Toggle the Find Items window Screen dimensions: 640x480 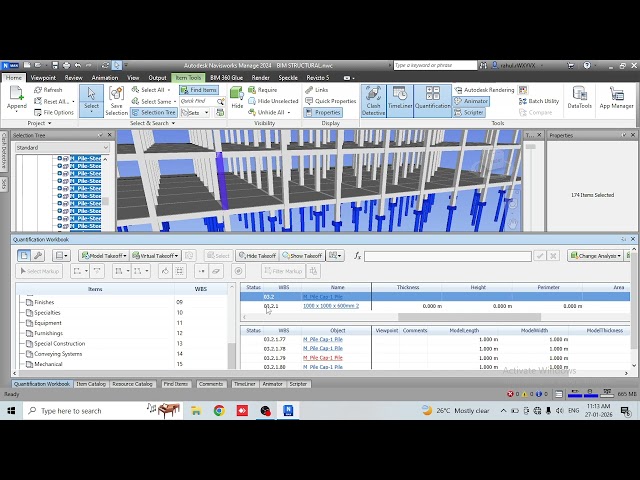[x=199, y=90]
